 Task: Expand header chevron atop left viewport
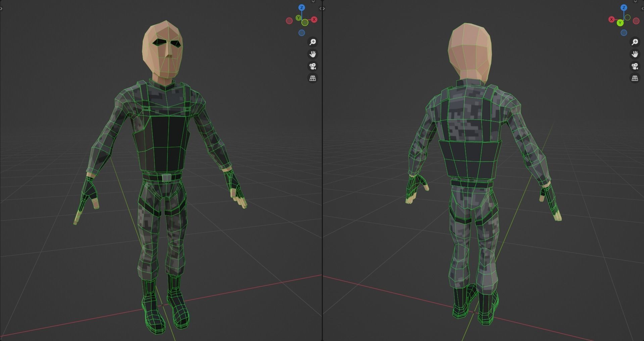click(x=313, y=1)
